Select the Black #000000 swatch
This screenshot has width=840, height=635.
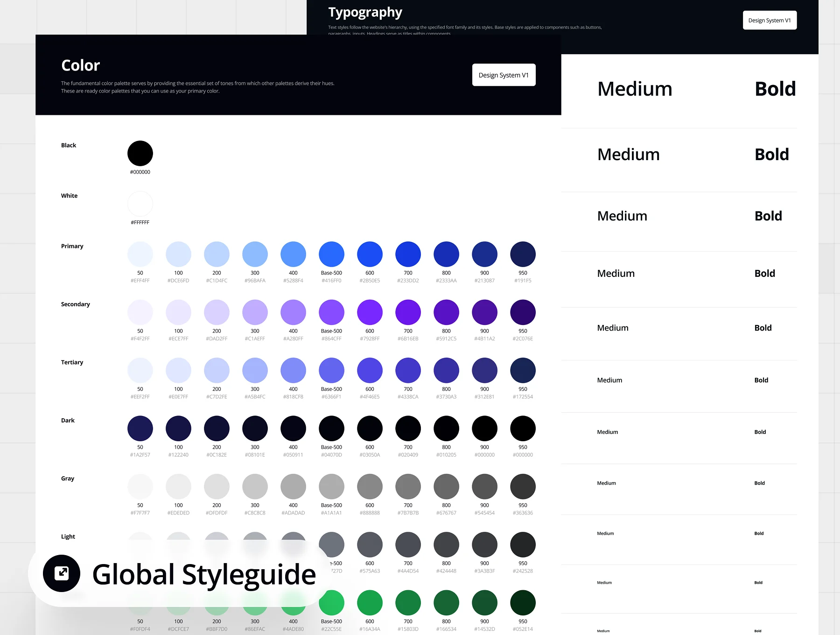click(140, 153)
